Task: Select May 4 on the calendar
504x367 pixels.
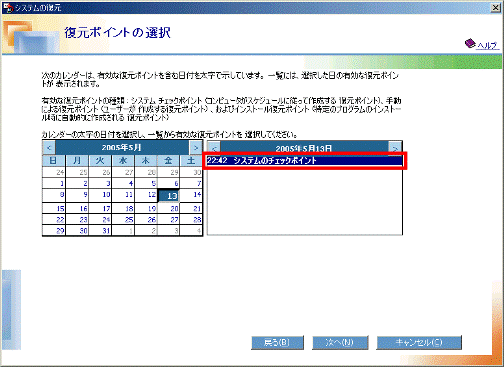Action: click(123, 183)
